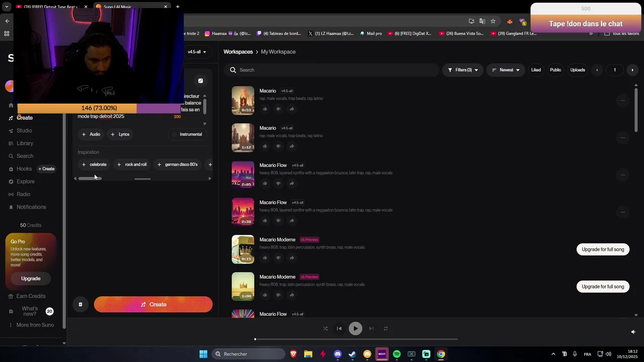This screenshot has height=362, width=644.
Task: Open the sidebar Search page
Action: coord(25,156)
